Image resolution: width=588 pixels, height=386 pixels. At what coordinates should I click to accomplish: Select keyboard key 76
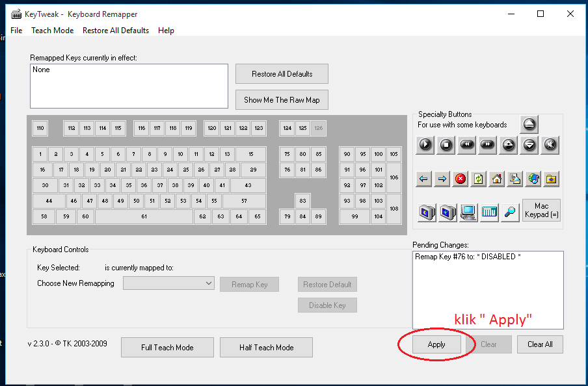(x=287, y=170)
